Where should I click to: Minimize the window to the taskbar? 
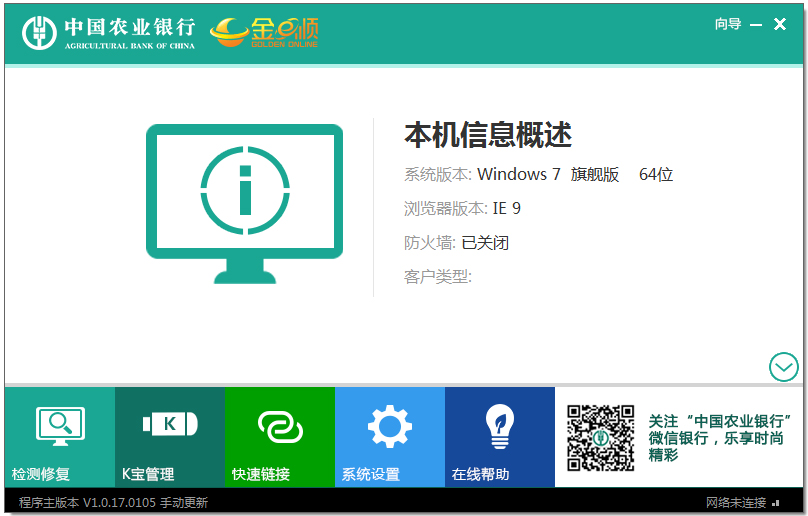(x=756, y=24)
